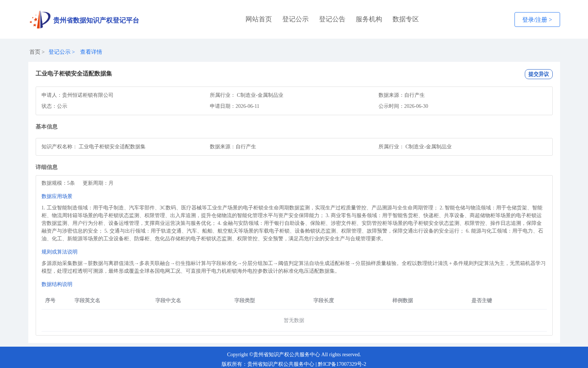Click the 是否主键 column header
Screen dimensions: 588x368
(x=482, y=300)
